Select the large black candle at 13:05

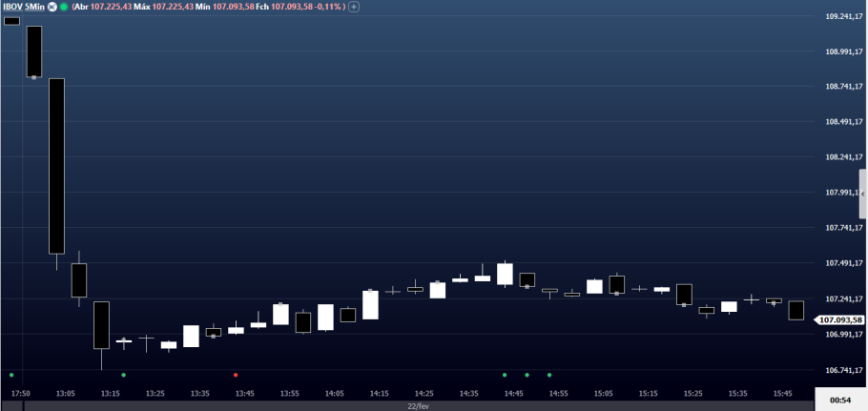(x=56, y=165)
